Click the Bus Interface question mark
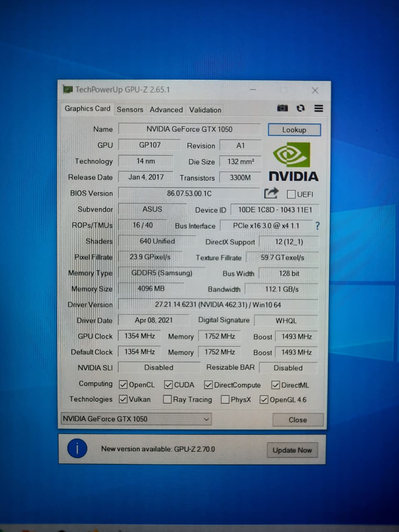Screen dimensions: 399x532 click(318, 226)
